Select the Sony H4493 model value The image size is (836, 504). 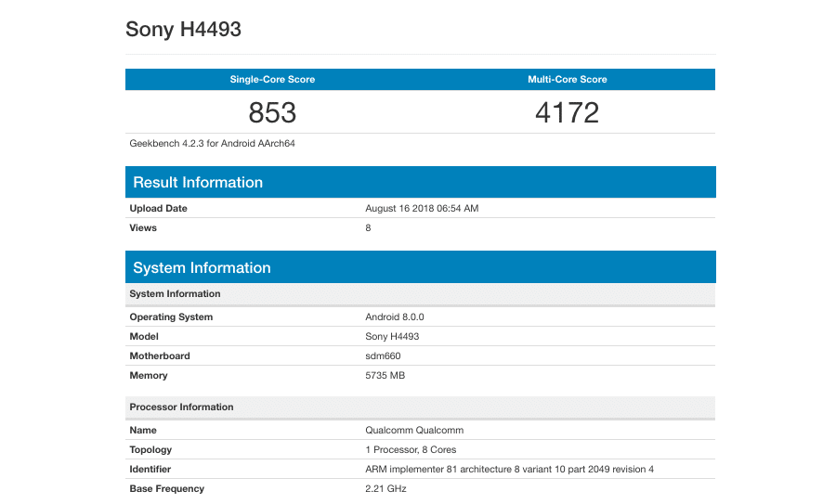point(392,337)
